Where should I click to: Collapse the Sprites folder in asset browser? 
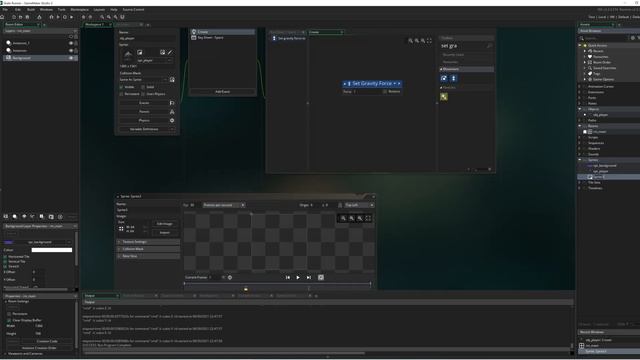click(x=580, y=160)
